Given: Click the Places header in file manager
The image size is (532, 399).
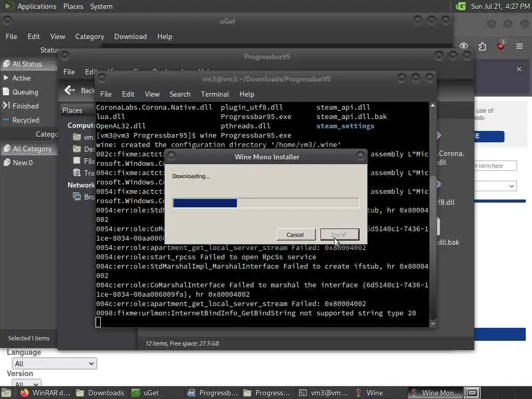Looking at the screenshot, I should pos(72,110).
